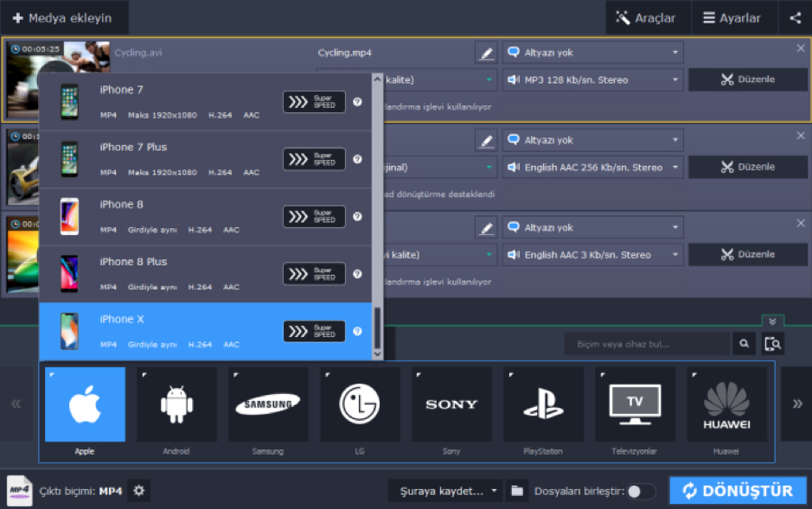Image resolution: width=812 pixels, height=509 pixels.
Task: Click the share icon in top bar
Action: 796,18
